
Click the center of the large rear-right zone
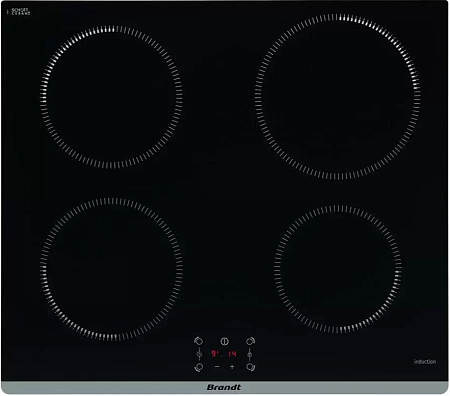click(338, 97)
